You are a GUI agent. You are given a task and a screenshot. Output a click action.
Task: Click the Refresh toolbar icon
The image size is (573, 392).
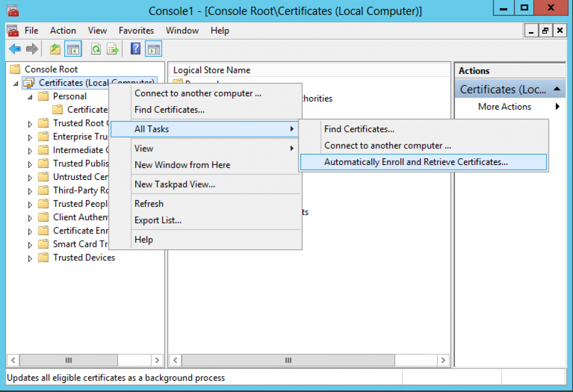click(96, 49)
